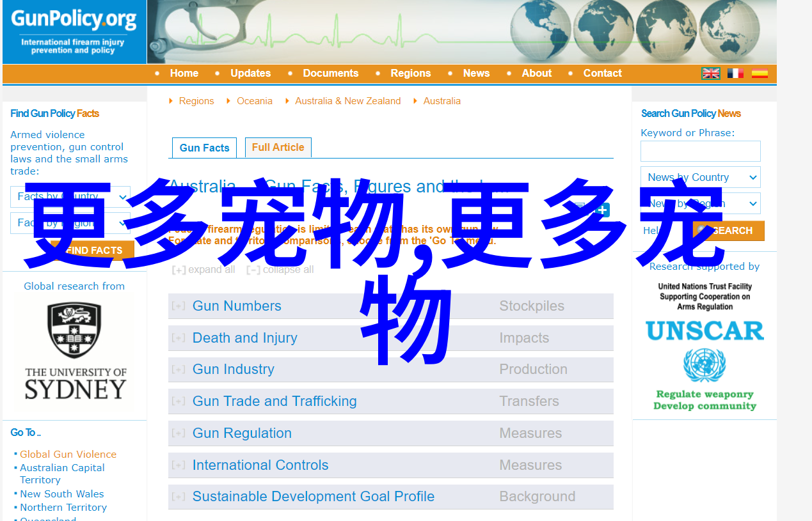Click the plus icon beside Death and Injury
Viewport: 812px width, 521px height.
coord(179,338)
